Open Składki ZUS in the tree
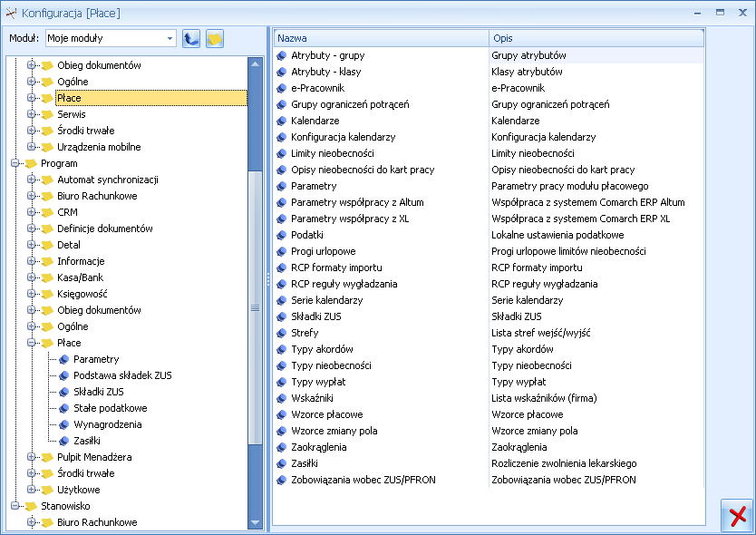Image resolution: width=756 pixels, height=535 pixels. coord(99,392)
